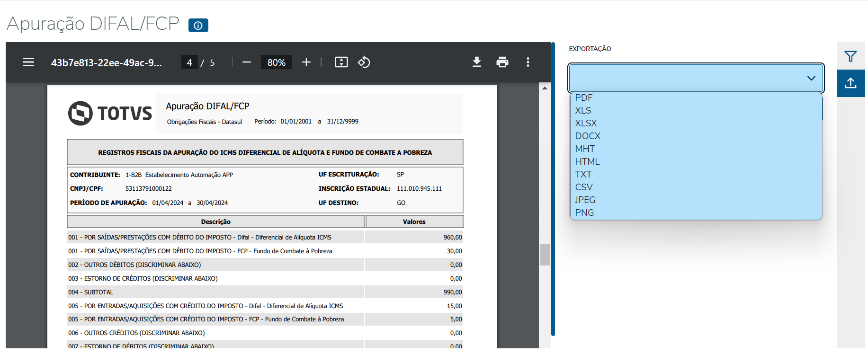Open the PDF viewer sidebar hamburger menu
868x354 pixels.
[x=28, y=62]
